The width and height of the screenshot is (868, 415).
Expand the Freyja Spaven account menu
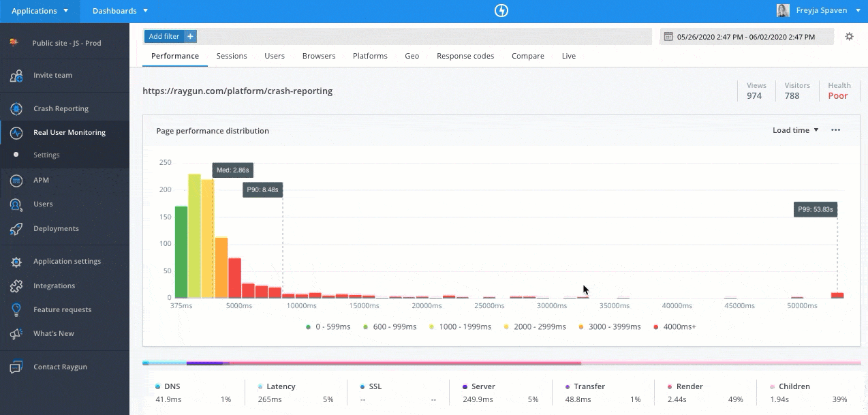(858, 11)
